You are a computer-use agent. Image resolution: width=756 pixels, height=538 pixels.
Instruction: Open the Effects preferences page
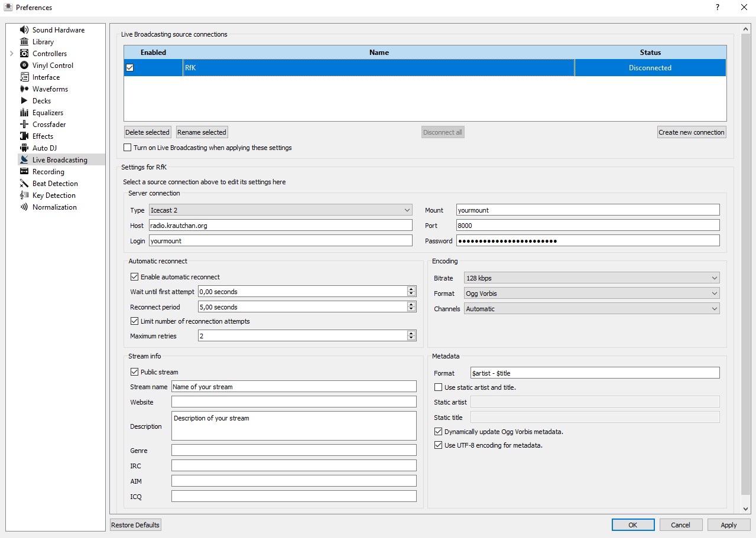(x=43, y=136)
